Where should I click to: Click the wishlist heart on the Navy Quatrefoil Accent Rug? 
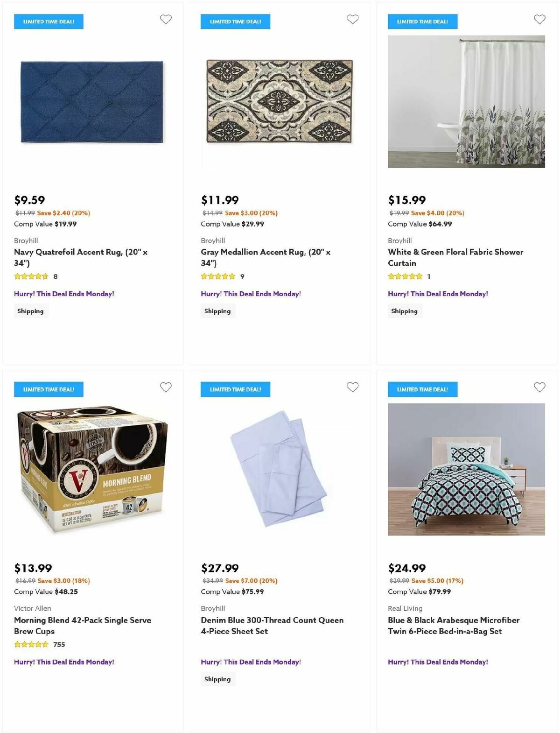(x=166, y=20)
